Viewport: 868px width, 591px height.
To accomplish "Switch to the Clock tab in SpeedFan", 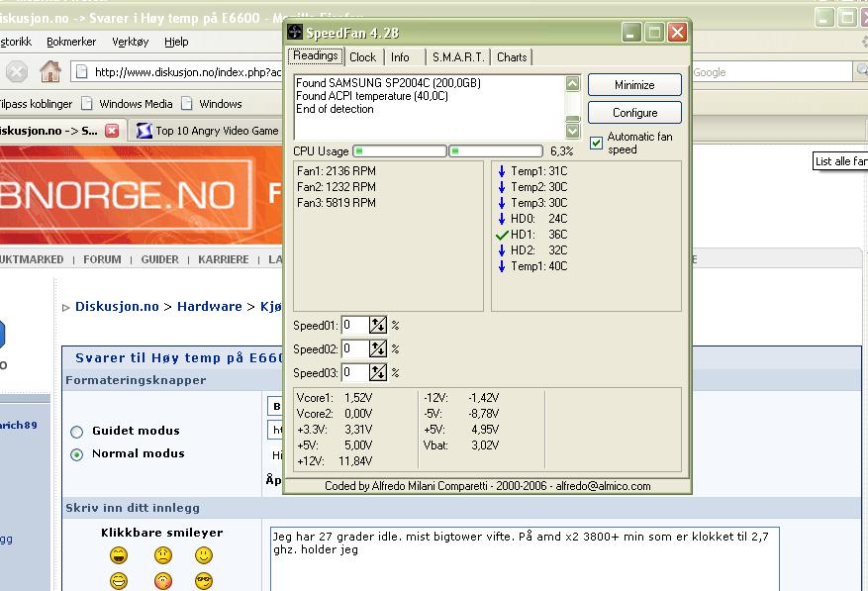I will click(x=362, y=57).
